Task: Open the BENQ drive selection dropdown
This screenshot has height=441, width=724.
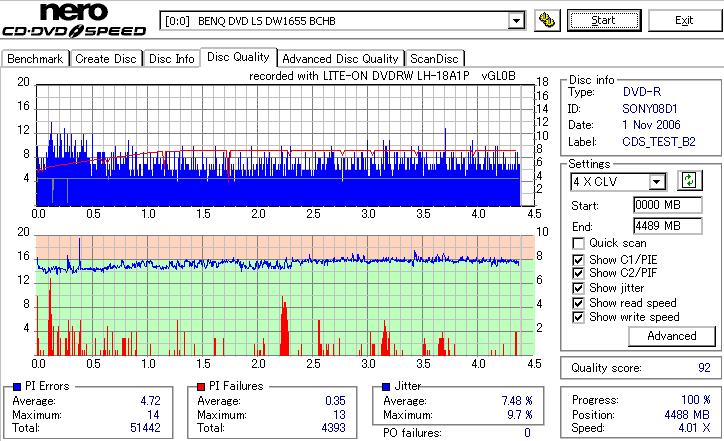Action: 516,21
